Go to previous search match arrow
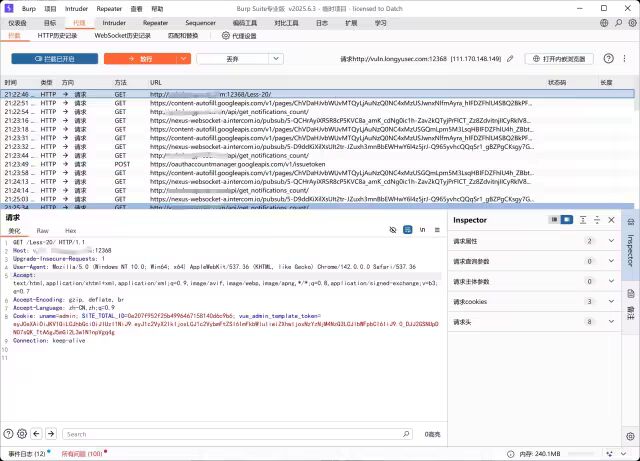This screenshot has height=461, width=640. pyautogui.click(x=36, y=434)
